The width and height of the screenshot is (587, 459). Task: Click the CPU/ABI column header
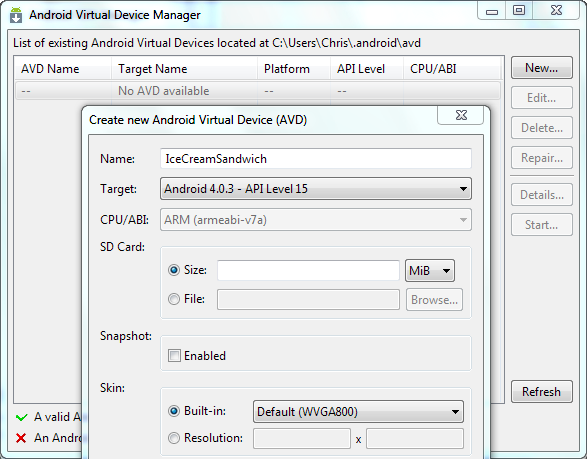452,69
